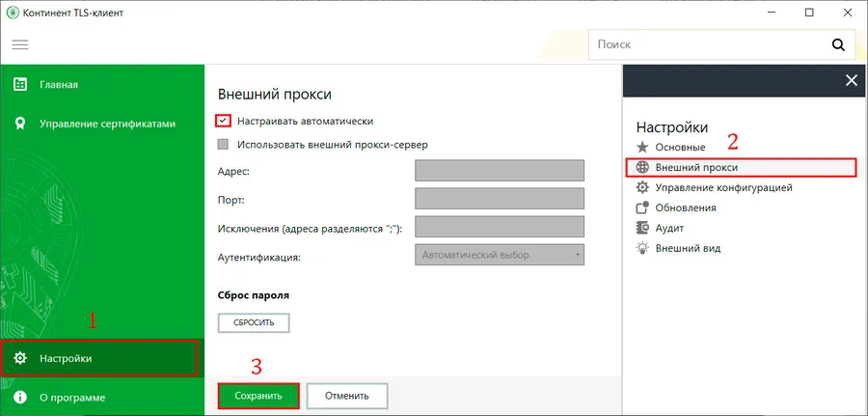Open Аудит settings

point(670,228)
